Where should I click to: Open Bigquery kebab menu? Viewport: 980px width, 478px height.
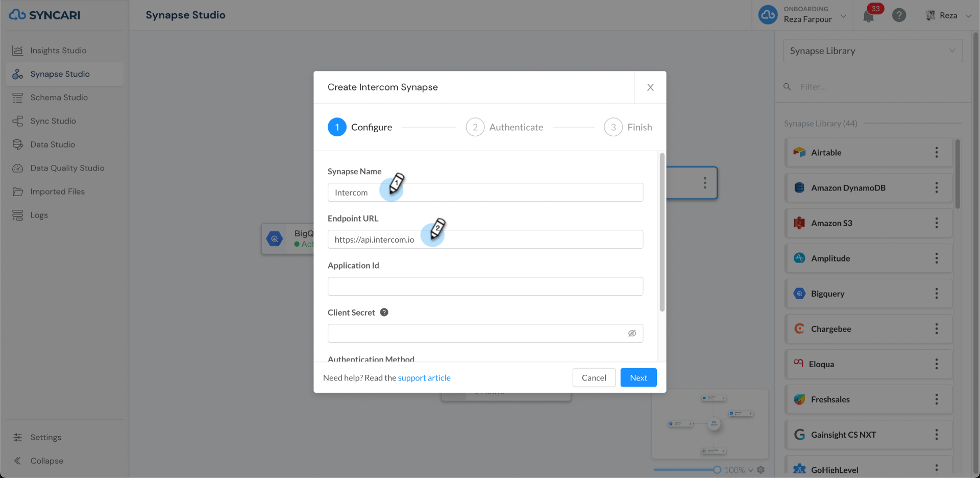point(937,293)
